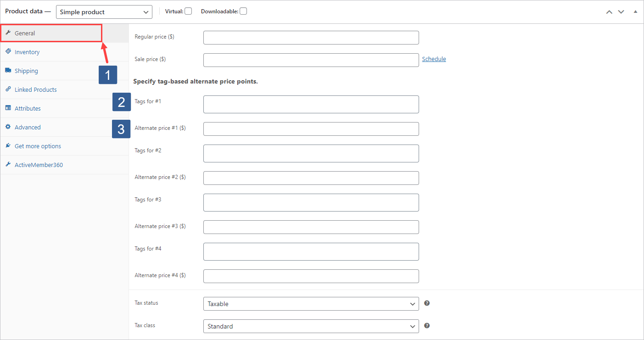Click inside the Regular price field
This screenshot has height=340, width=644.
(311, 37)
